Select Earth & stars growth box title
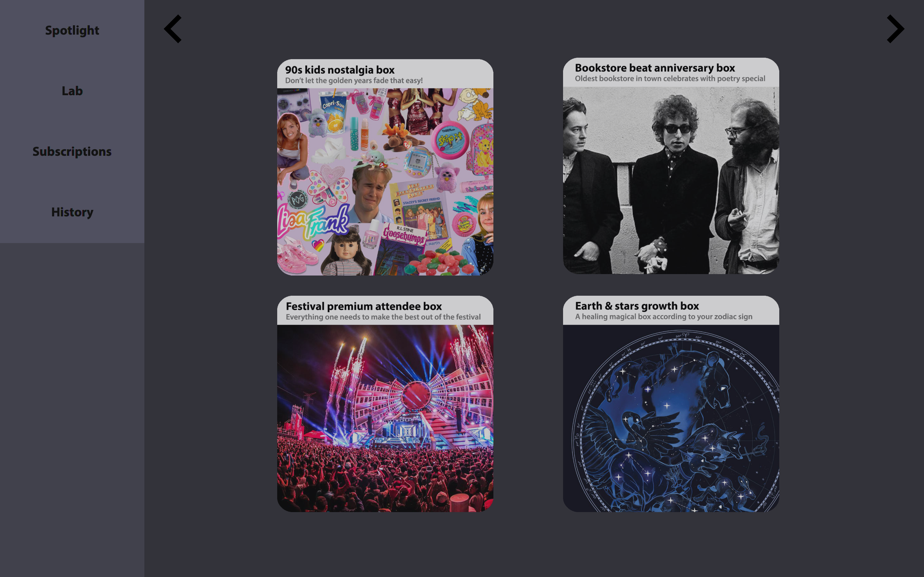The width and height of the screenshot is (924, 577). pos(637,306)
